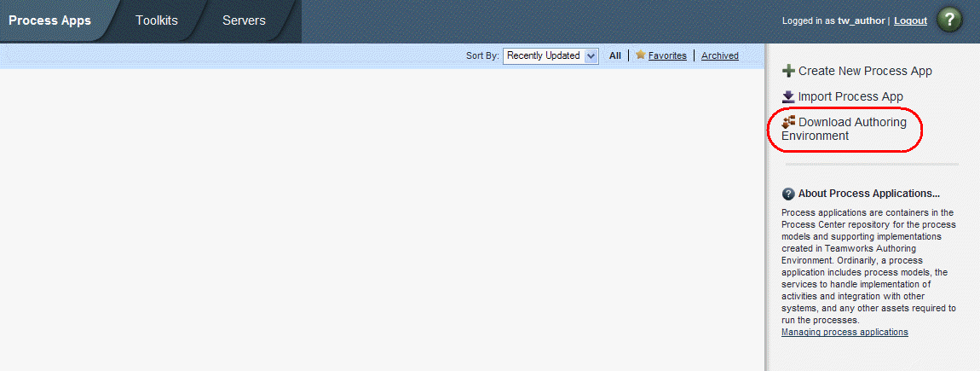This screenshot has width=980, height=371.
Task: Switch to the Process Apps tab
Action: point(50,20)
